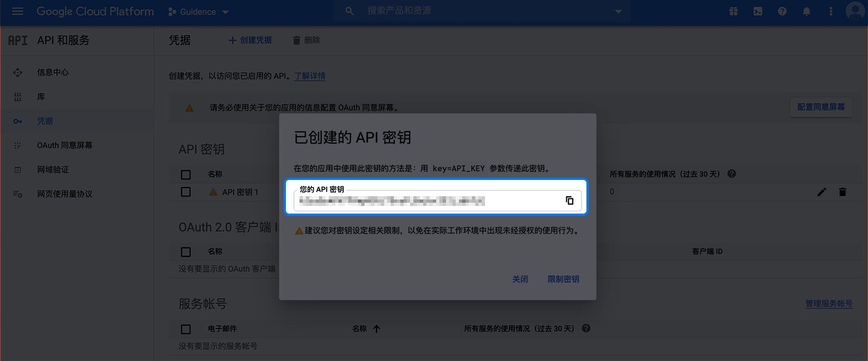The image size is (868, 361).
Task: Click the 网页使用量协议 settings icon
Action: 18,194
